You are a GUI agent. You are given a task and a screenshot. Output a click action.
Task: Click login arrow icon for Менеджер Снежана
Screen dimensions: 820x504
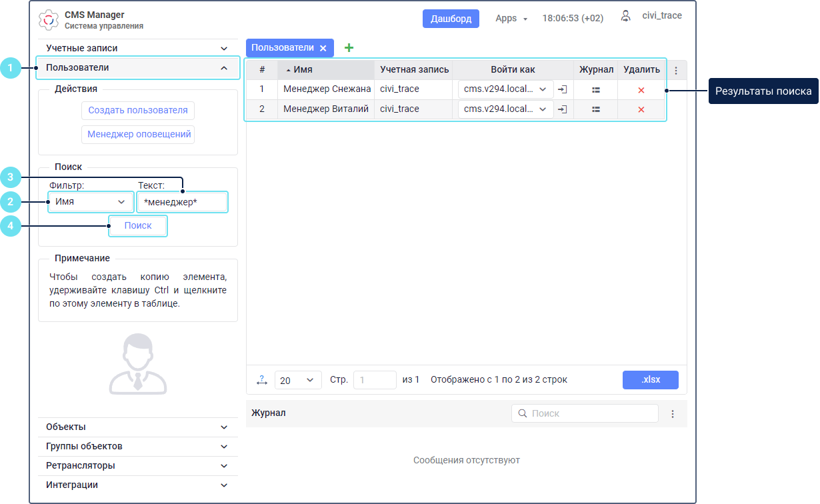point(563,89)
